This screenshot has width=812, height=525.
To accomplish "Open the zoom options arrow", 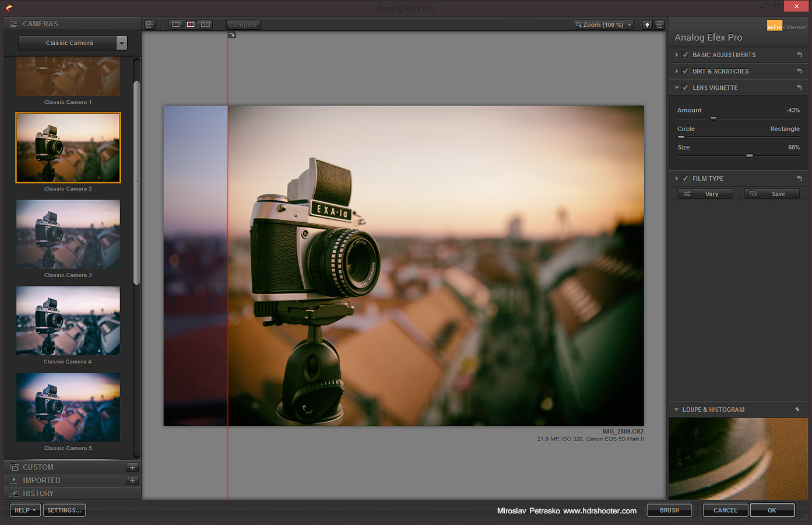I will pos(630,24).
